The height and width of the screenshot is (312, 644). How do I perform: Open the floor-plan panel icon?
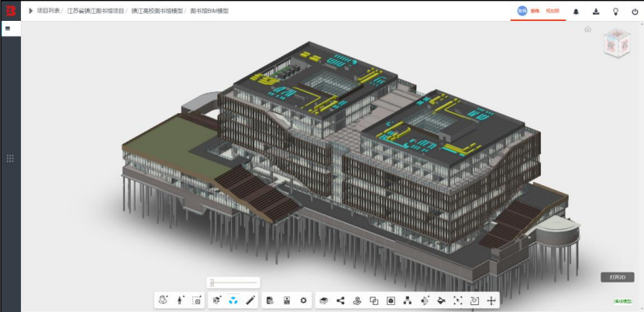pos(287,300)
